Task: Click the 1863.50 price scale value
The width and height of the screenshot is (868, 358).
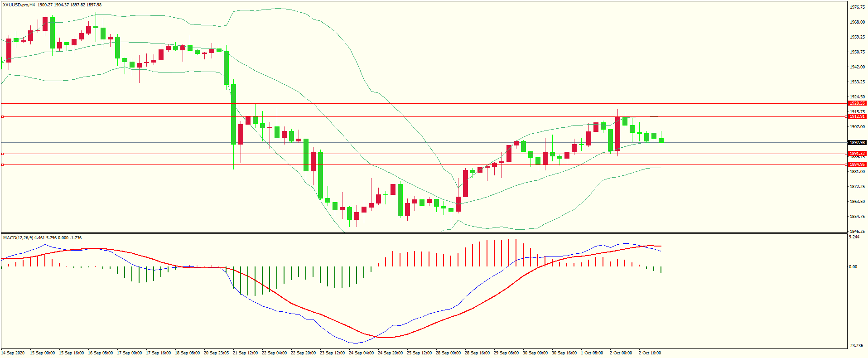Action: point(857,202)
